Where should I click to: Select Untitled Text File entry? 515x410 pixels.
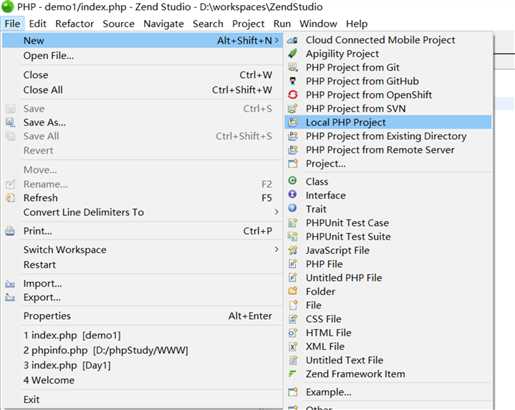click(388, 360)
